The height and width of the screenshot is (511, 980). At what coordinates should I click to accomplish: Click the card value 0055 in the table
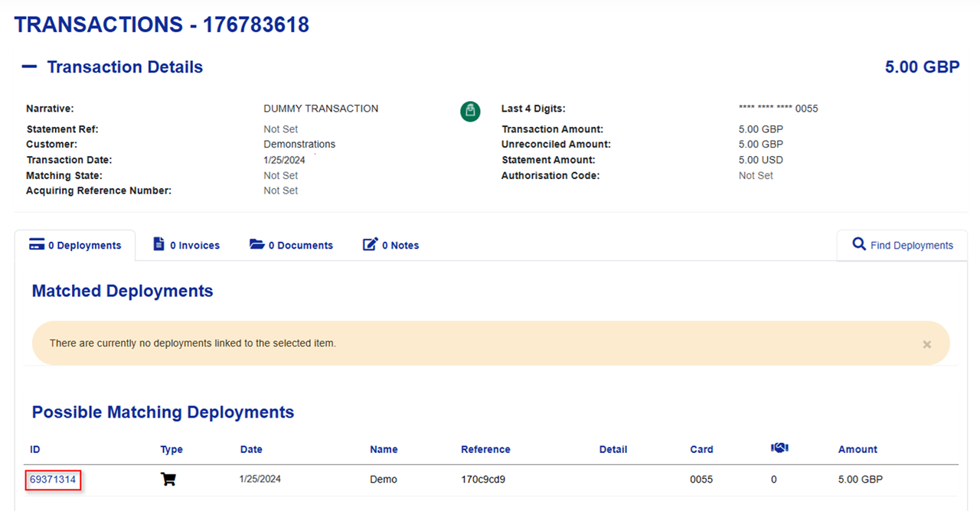pyautogui.click(x=701, y=480)
